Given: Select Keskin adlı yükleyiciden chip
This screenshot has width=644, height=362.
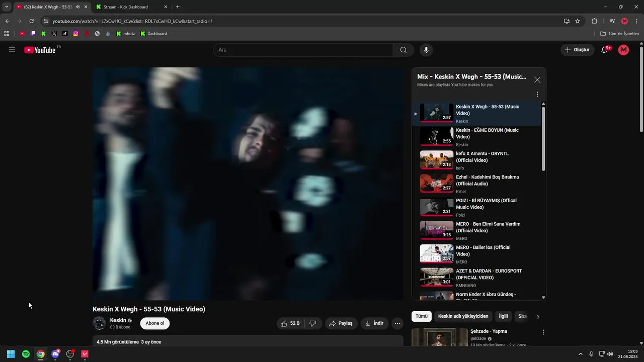Looking at the screenshot, I should pos(463,316).
